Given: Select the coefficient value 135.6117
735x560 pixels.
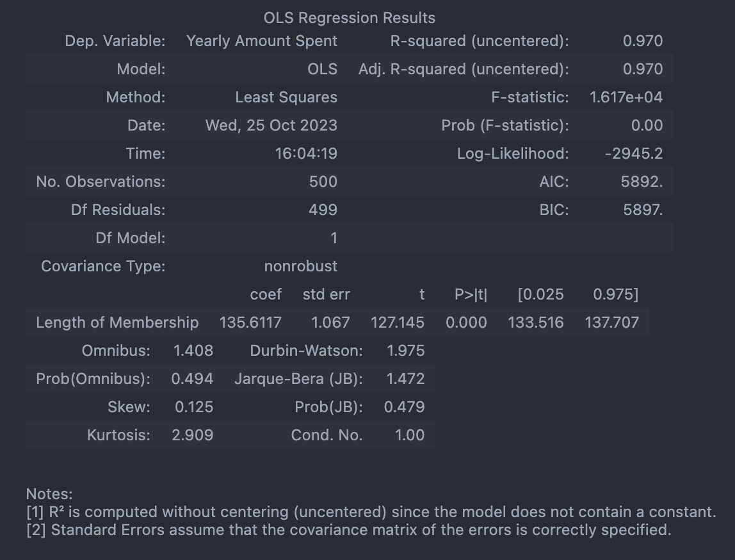Looking at the screenshot, I should click(x=250, y=323).
